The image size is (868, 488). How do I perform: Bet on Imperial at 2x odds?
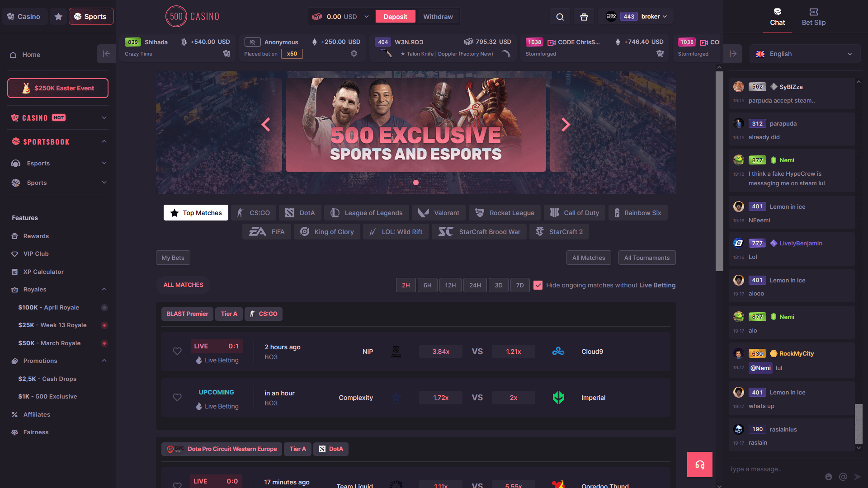[514, 398]
